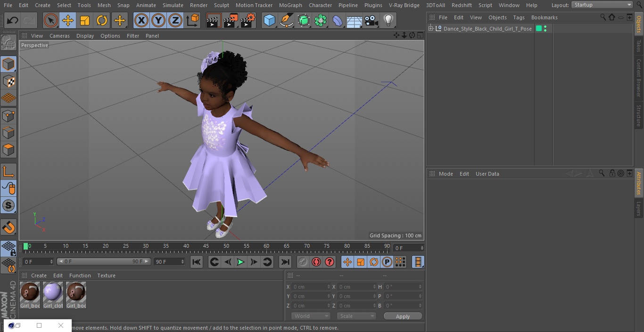The height and width of the screenshot is (332, 644).
Task: Activate the Rotate tool
Action: click(102, 20)
